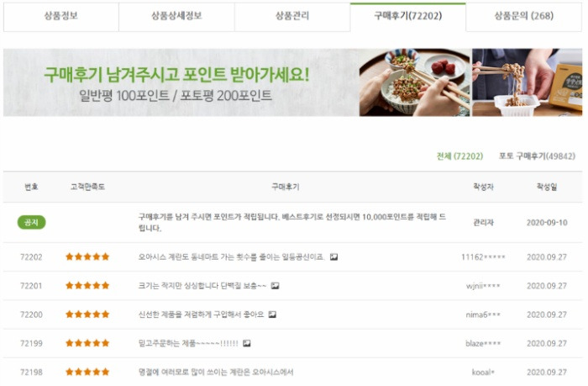Click five-star rating of review 72198

coord(87,372)
